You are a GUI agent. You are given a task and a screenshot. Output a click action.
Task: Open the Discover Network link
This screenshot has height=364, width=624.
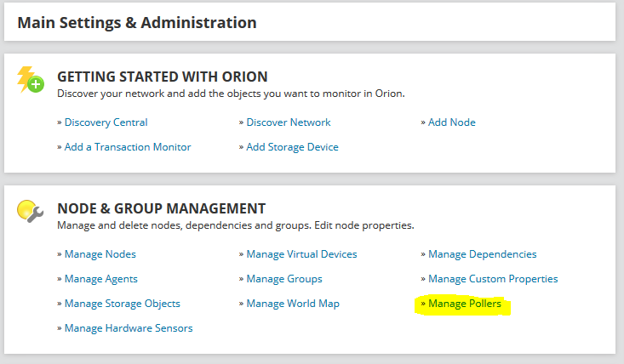[x=289, y=122]
